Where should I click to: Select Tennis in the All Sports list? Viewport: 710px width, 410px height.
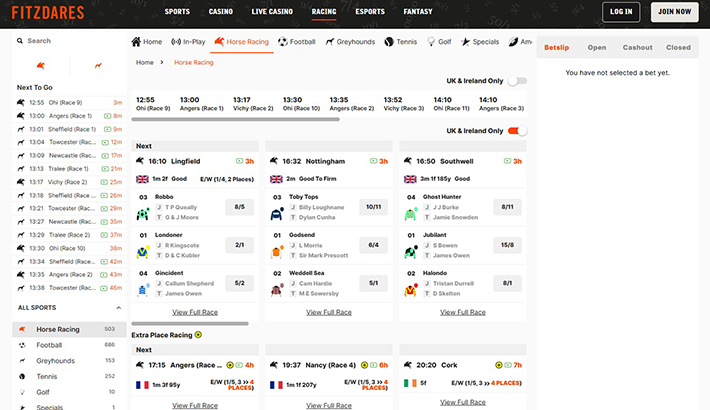click(69, 376)
